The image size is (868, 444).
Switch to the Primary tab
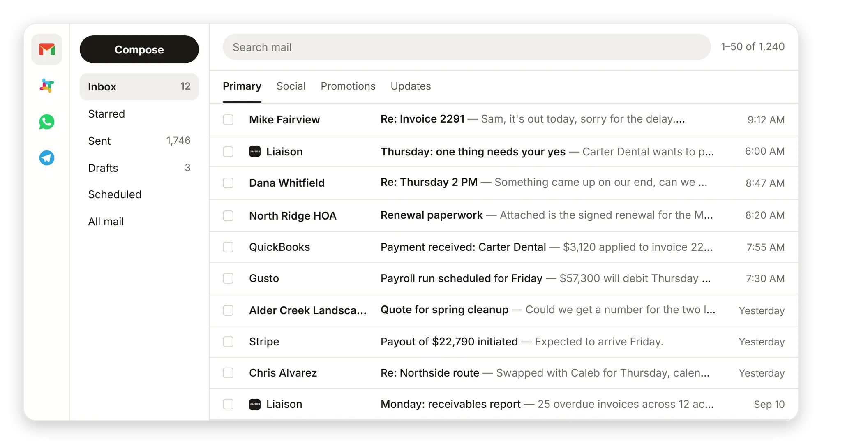click(x=242, y=86)
